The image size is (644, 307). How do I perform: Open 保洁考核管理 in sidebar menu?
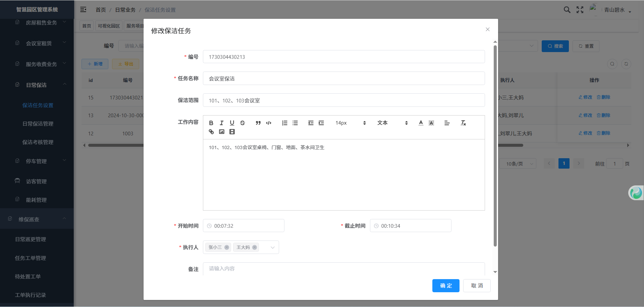click(x=38, y=142)
